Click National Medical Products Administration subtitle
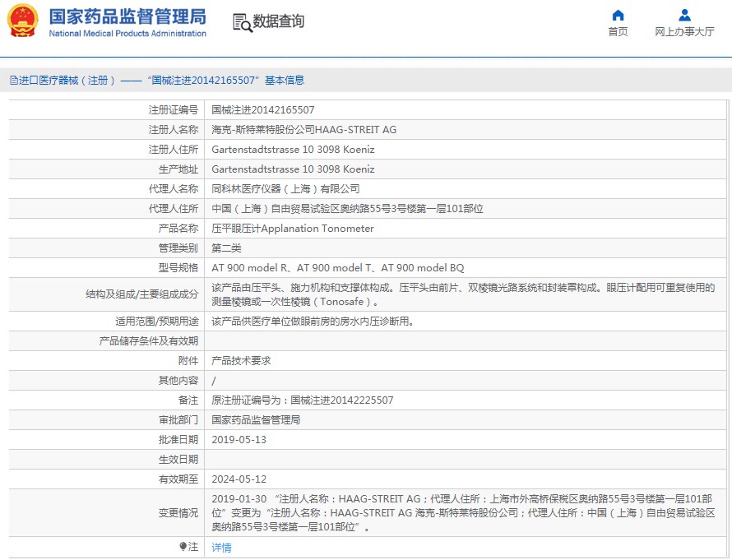This screenshot has height=560, width=732. coord(127,34)
